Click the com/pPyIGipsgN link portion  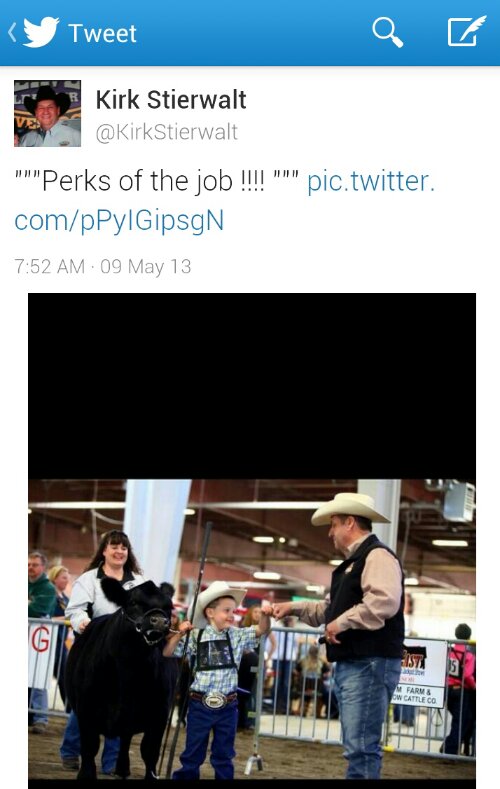click(119, 220)
